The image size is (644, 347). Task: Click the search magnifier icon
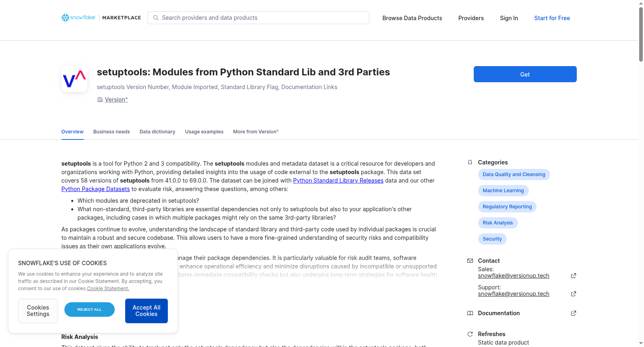tap(156, 18)
